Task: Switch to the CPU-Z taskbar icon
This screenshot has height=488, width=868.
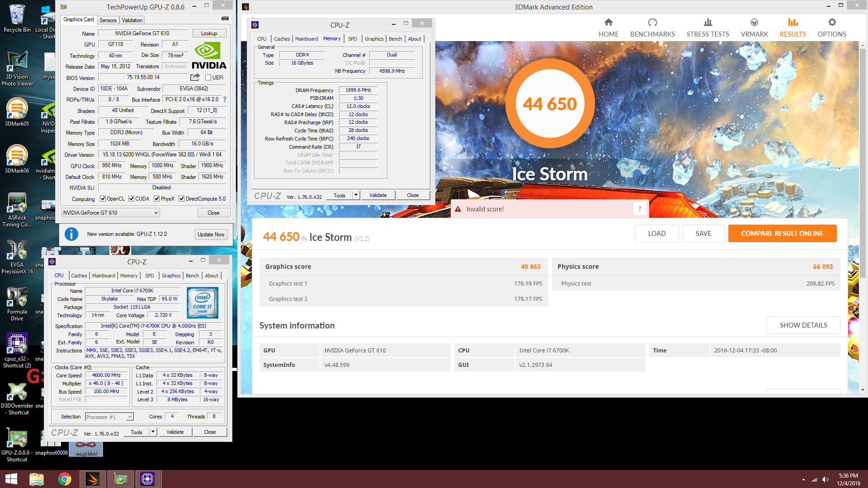Action: click(147, 479)
